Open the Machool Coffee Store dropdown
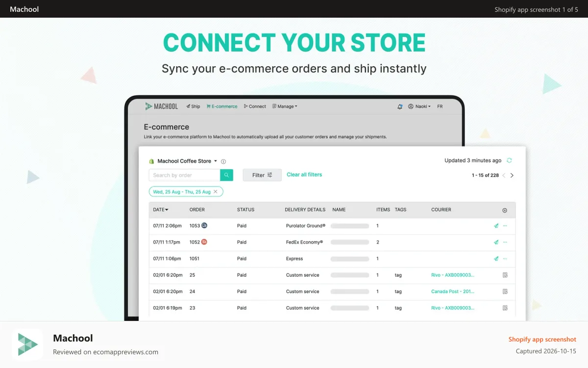588x368 pixels. coord(187,161)
